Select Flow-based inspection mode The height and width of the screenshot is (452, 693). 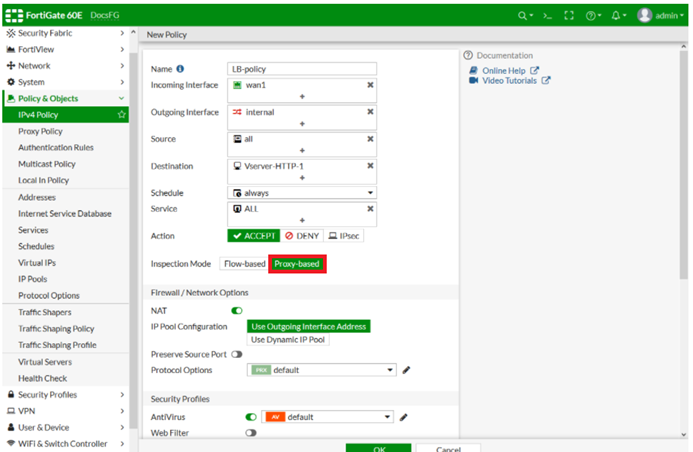[244, 264]
